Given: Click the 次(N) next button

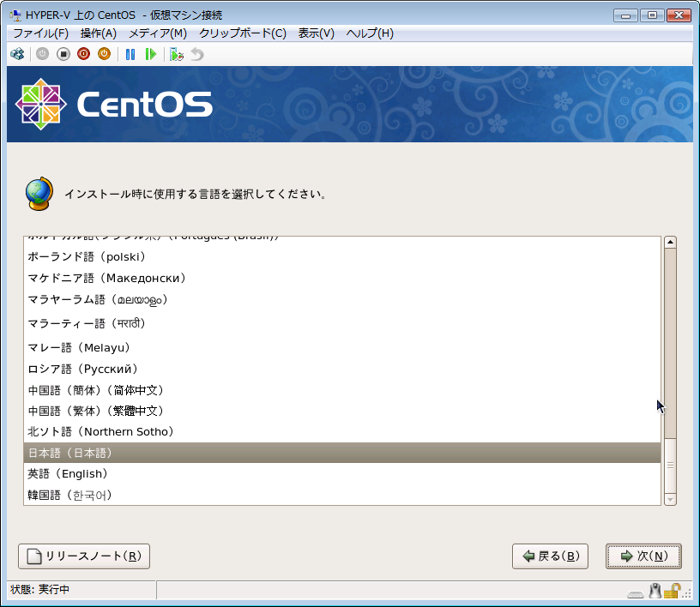Looking at the screenshot, I should pos(643,556).
